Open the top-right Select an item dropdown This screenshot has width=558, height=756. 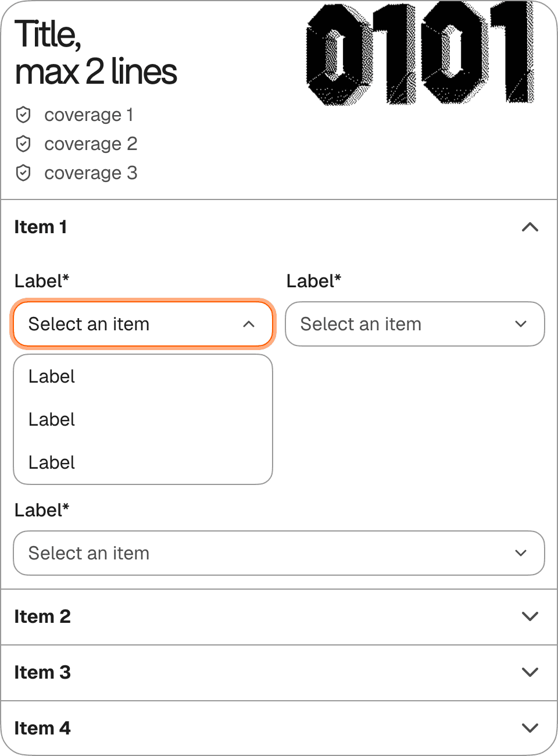(x=415, y=324)
